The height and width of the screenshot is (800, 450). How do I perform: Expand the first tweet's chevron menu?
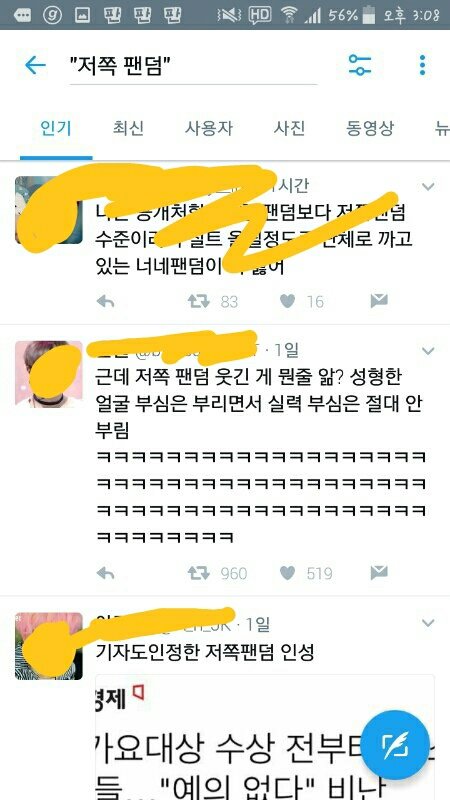pyautogui.click(x=428, y=187)
